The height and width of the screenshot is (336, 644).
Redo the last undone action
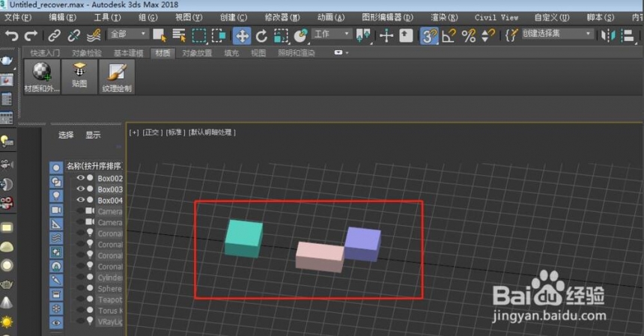point(31,36)
